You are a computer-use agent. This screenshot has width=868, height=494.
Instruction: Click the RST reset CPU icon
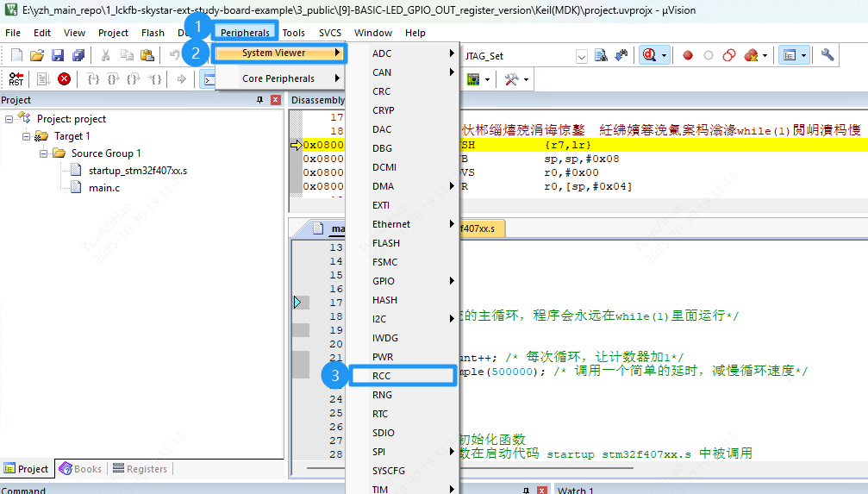16,79
